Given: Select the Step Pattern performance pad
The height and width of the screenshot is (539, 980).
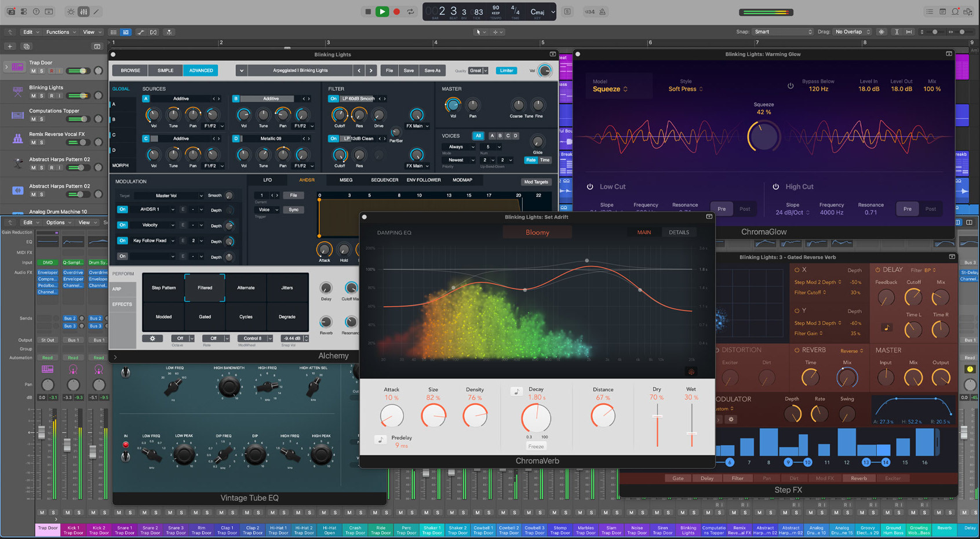Looking at the screenshot, I should pyautogui.click(x=163, y=287).
